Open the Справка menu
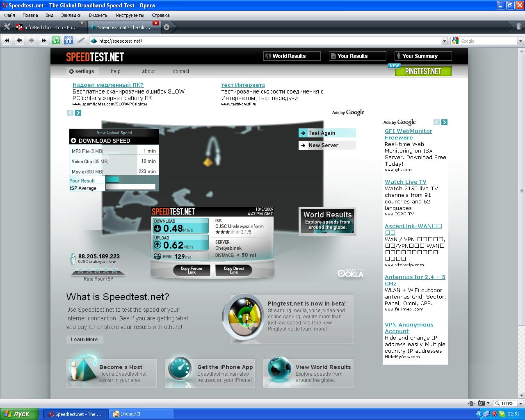Image resolution: width=525 pixels, height=420 pixels. click(x=161, y=15)
